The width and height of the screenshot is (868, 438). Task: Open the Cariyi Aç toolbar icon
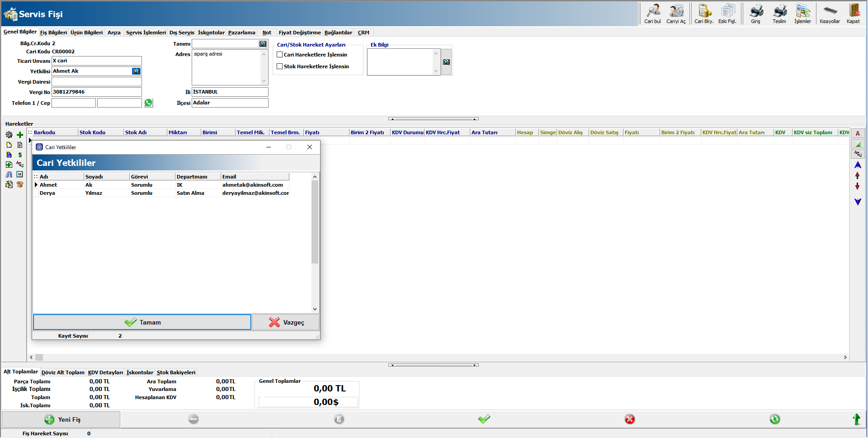pyautogui.click(x=676, y=14)
